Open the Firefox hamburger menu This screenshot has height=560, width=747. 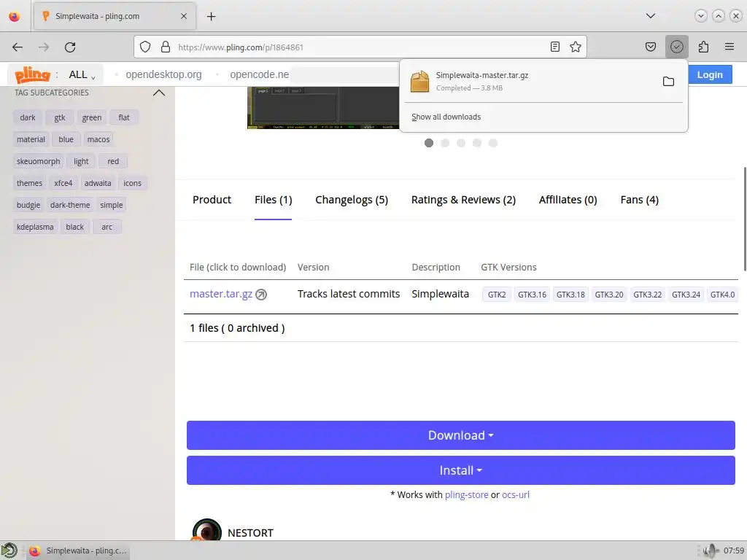point(729,47)
